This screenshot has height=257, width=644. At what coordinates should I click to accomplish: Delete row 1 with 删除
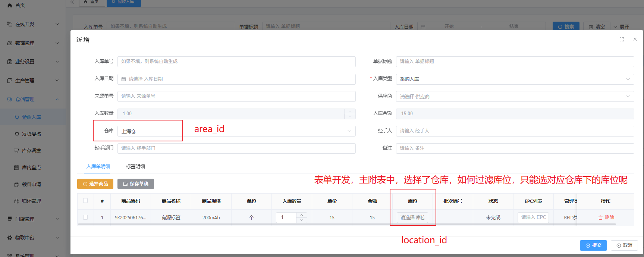point(606,217)
